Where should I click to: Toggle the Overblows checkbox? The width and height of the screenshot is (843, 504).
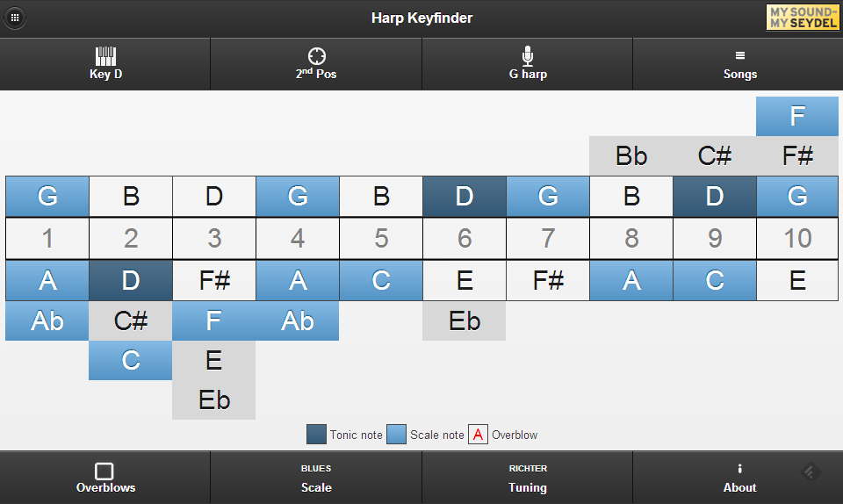coord(104,472)
